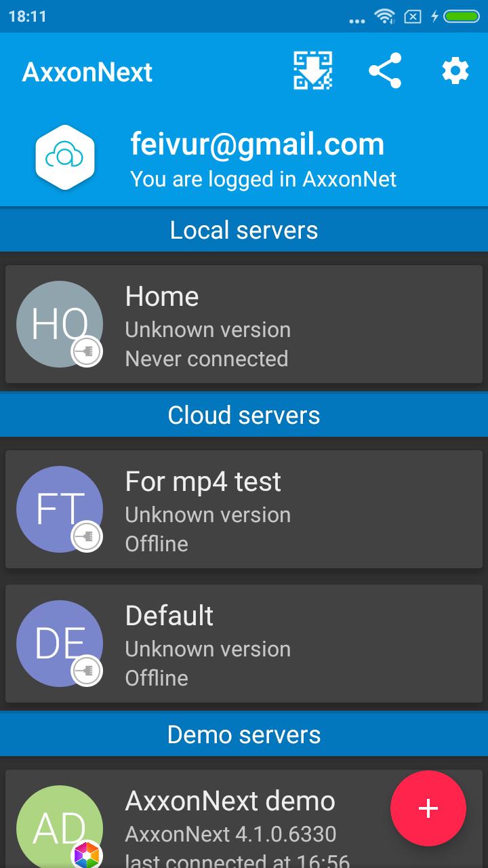Open the For mp4 test server

coord(244,509)
